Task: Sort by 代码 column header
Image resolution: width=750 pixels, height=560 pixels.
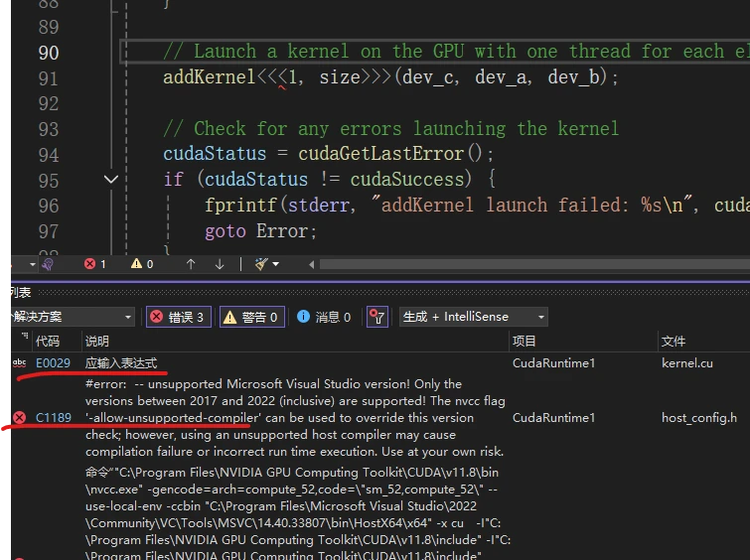Action: coord(48,342)
